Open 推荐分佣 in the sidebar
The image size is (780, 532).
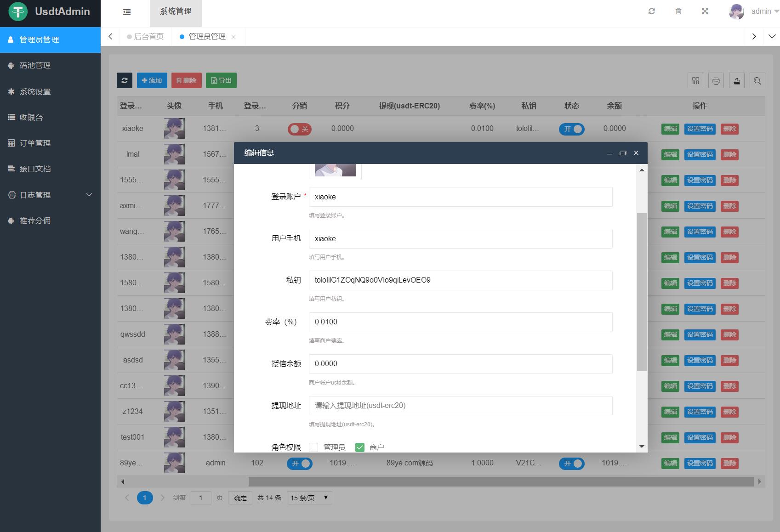coord(50,221)
